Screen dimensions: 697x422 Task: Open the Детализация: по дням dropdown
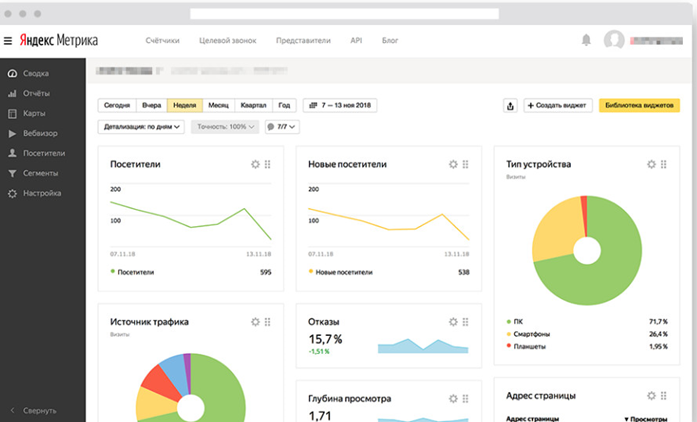tap(141, 127)
